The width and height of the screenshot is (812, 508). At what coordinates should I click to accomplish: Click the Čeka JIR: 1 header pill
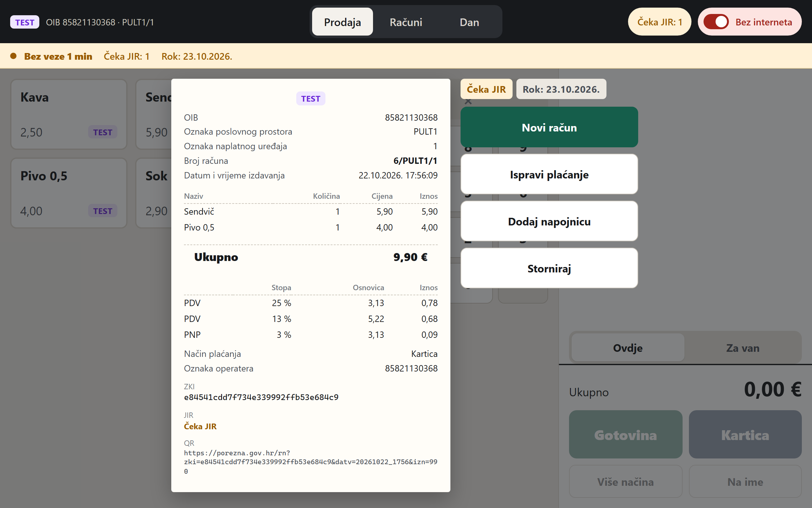659,22
